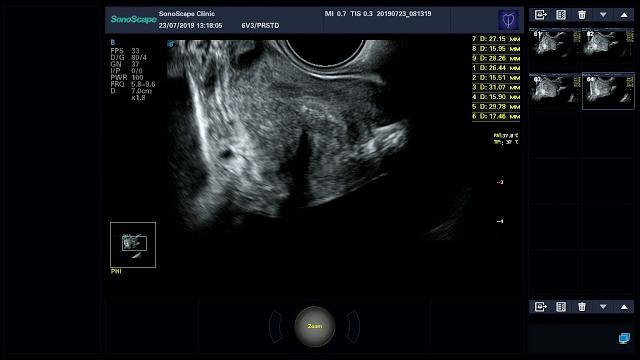Image resolution: width=640 pixels, height=360 pixels.
Task: Open the list view icon in top toolbar
Action: (561, 15)
